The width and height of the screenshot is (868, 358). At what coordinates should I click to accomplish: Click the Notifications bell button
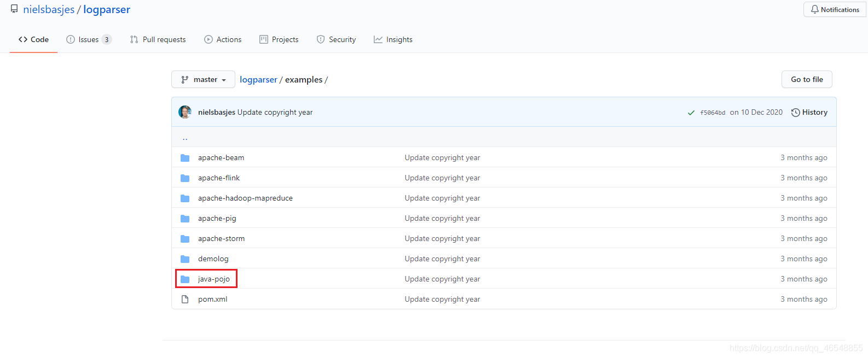pos(835,10)
